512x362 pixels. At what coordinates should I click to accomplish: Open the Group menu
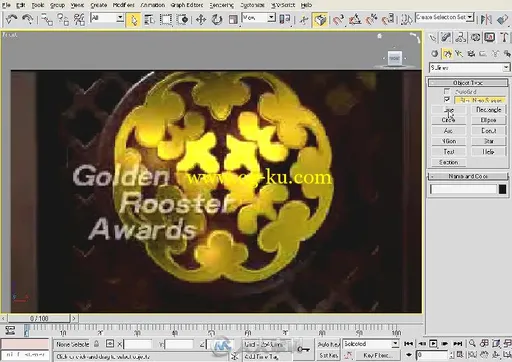pyautogui.click(x=57, y=5)
